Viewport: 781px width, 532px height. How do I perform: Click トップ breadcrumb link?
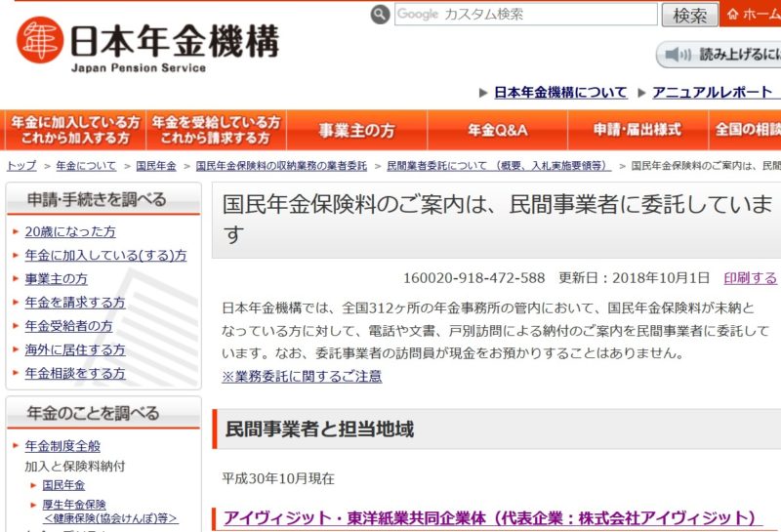coord(21,166)
